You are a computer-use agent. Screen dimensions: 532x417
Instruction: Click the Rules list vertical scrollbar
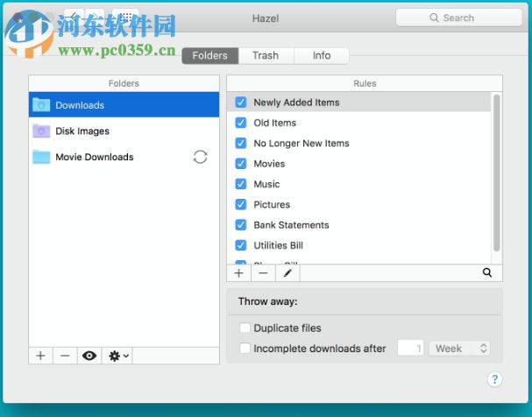pyautogui.click(x=496, y=173)
